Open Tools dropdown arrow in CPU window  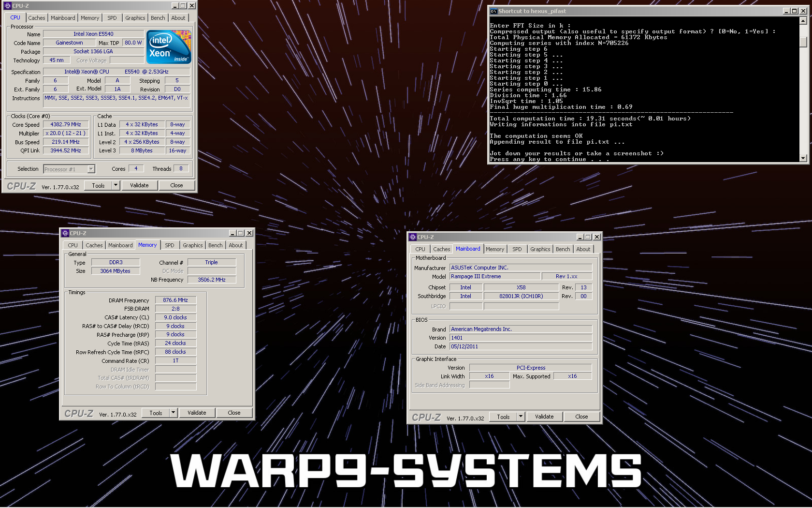pos(116,185)
